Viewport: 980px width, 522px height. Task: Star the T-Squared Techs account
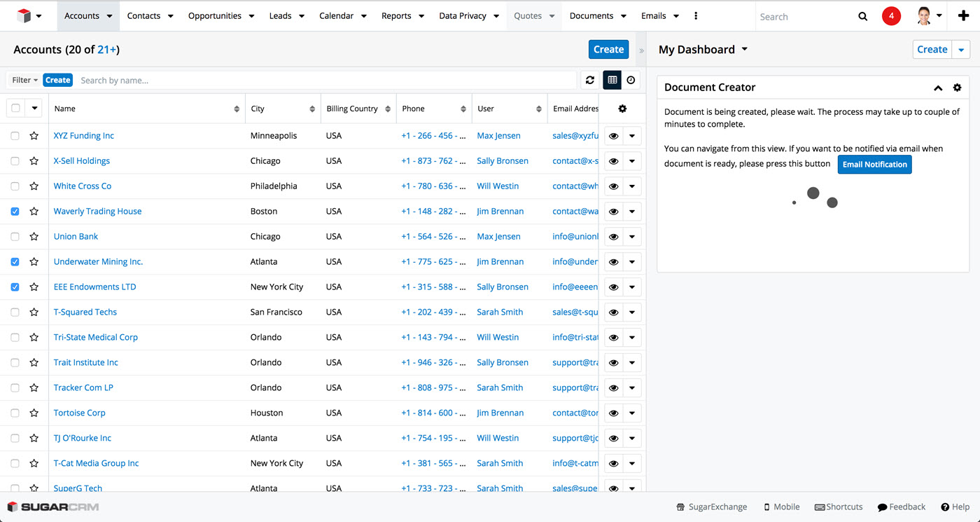point(34,312)
